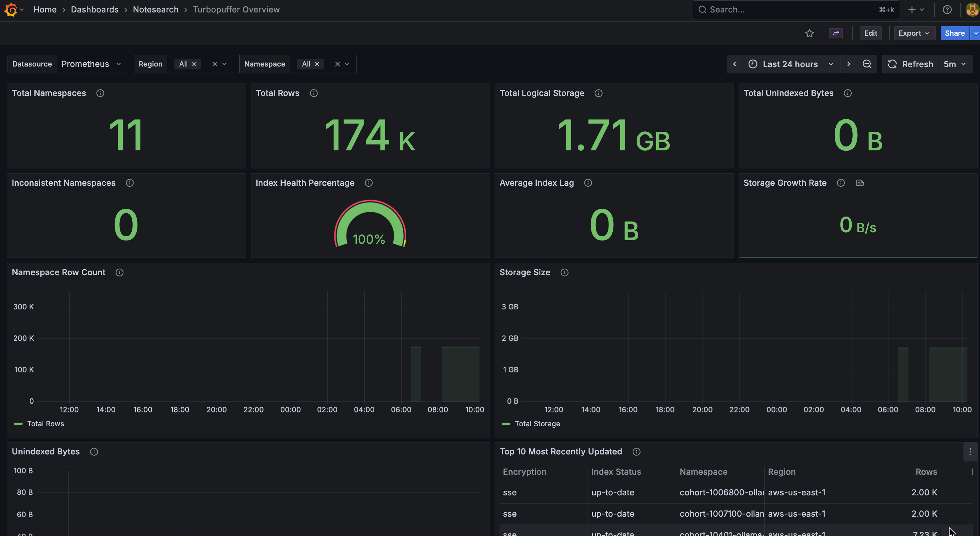The height and width of the screenshot is (536, 980).
Task: Navigate to Dashboards breadcrumb
Action: point(94,10)
